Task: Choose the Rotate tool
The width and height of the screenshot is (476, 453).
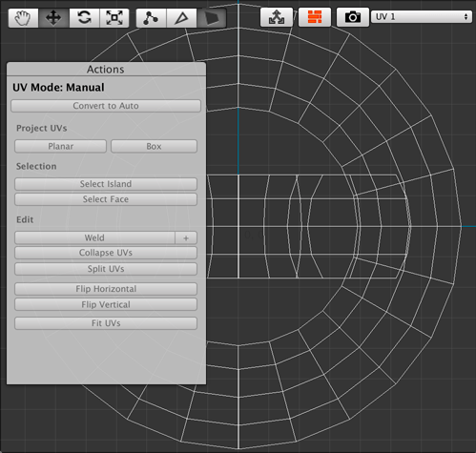Action: [84, 18]
